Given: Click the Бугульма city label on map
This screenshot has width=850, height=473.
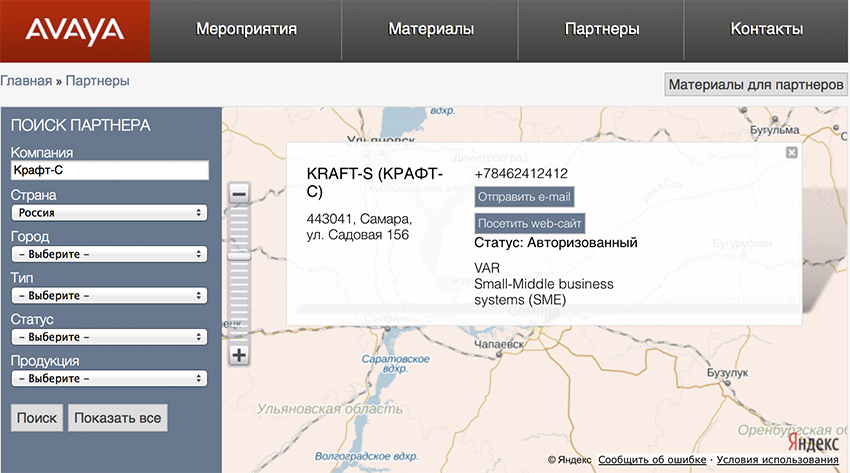Looking at the screenshot, I should click(774, 130).
